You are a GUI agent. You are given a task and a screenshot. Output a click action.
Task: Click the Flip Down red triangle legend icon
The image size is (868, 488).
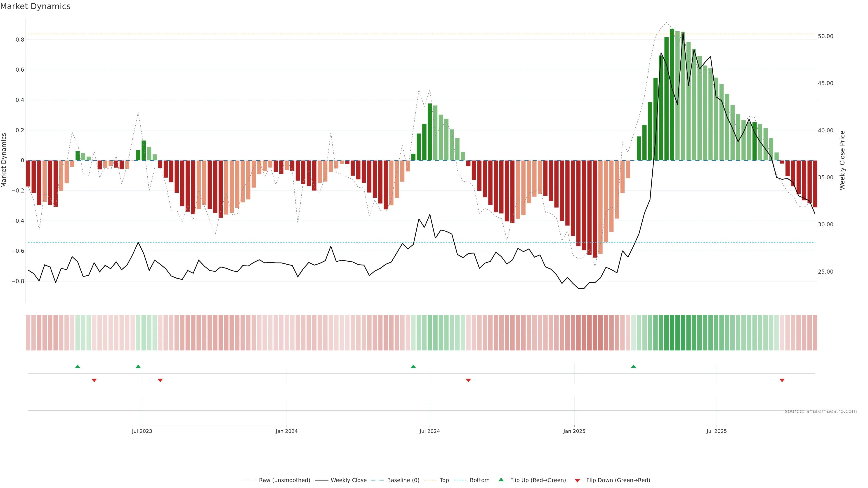point(577,480)
